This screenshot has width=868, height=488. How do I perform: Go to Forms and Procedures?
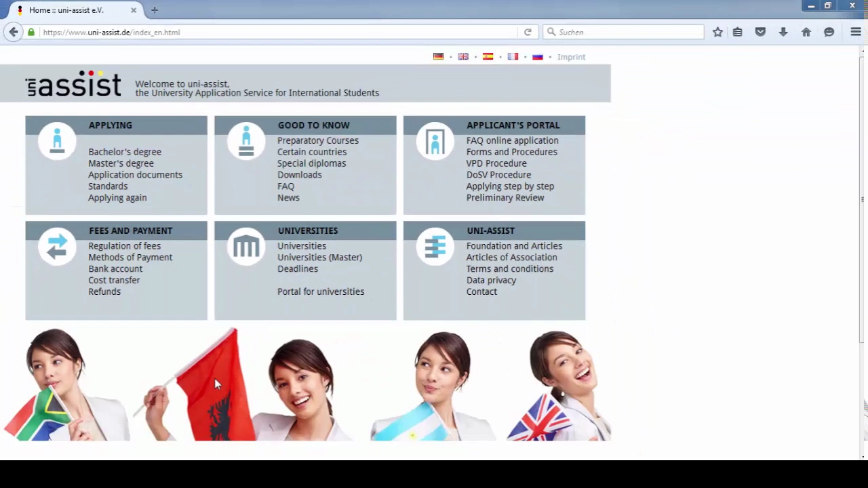(512, 152)
